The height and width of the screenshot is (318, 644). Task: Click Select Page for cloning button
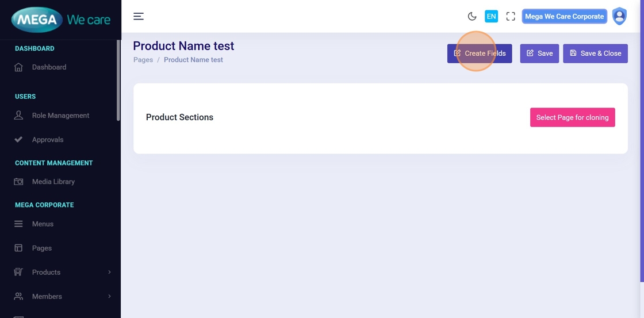point(572,117)
